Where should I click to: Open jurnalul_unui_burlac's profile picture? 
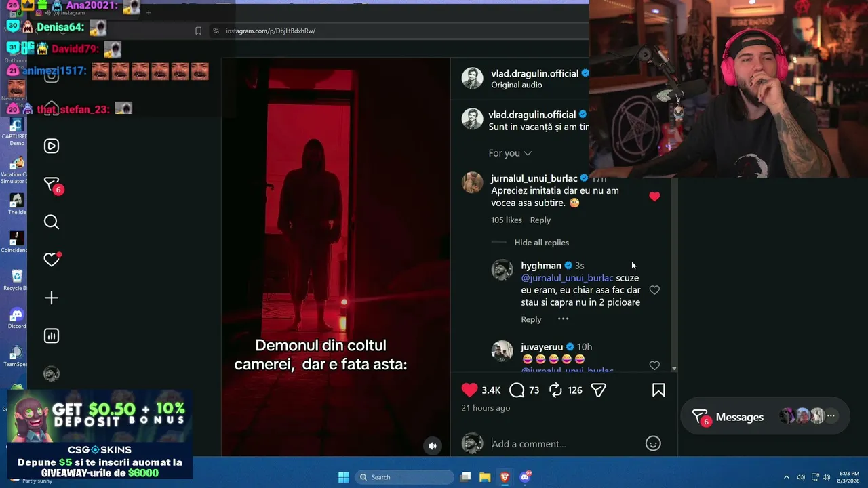pyautogui.click(x=472, y=183)
